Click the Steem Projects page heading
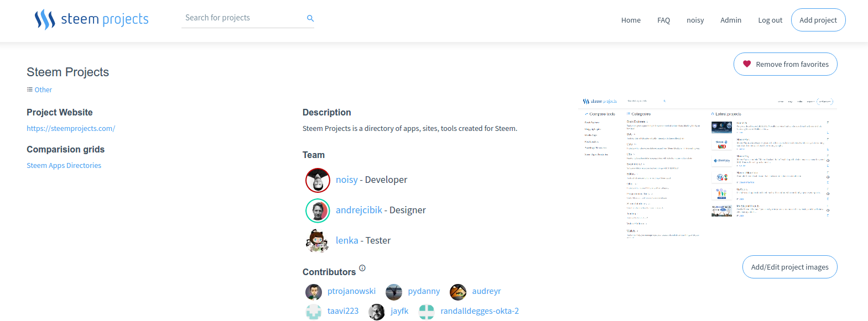Image resolution: width=868 pixels, height=321 pixels. click(x=68, y=72)
